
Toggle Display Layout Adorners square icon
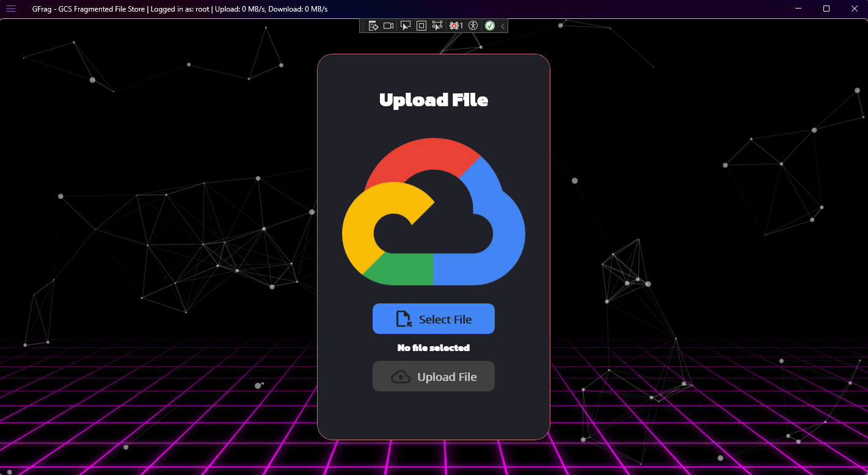421,26
